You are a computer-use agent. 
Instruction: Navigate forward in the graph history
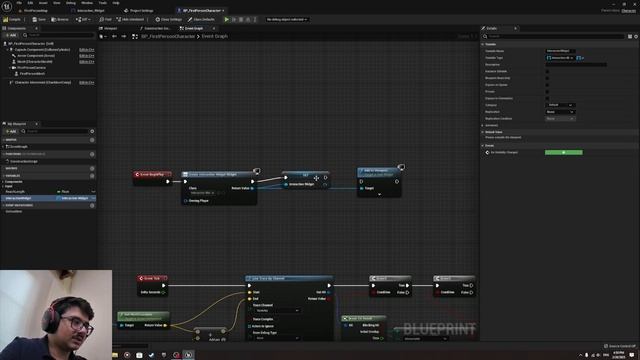(x=124, y=36)
